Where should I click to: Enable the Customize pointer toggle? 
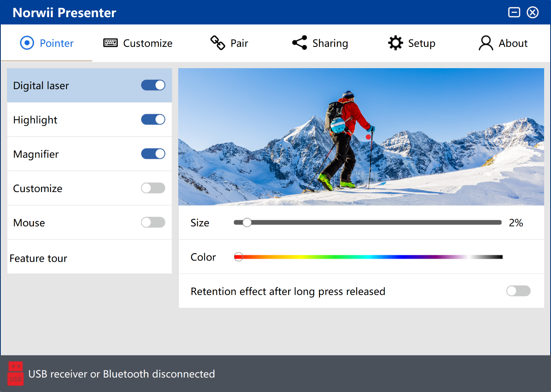pos(153,188)
